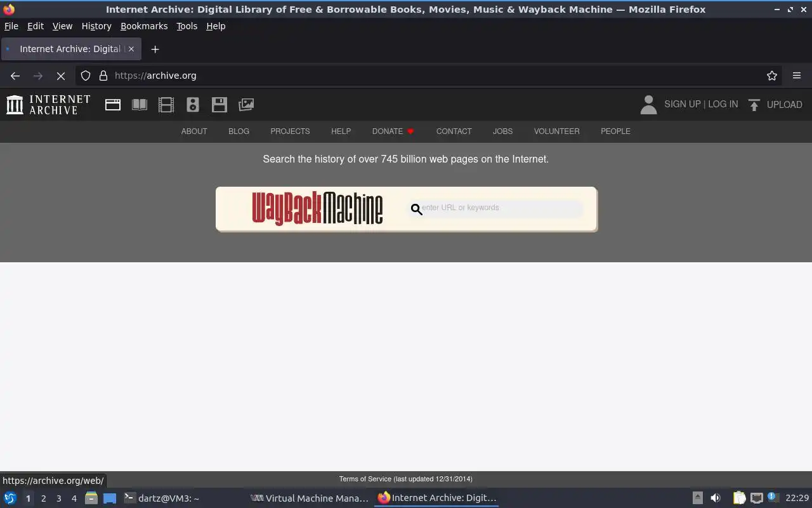Screen dimensions: 812x508
Task: Switch to workspace 1
Action: pyautogui.click(x=28, y=498)
